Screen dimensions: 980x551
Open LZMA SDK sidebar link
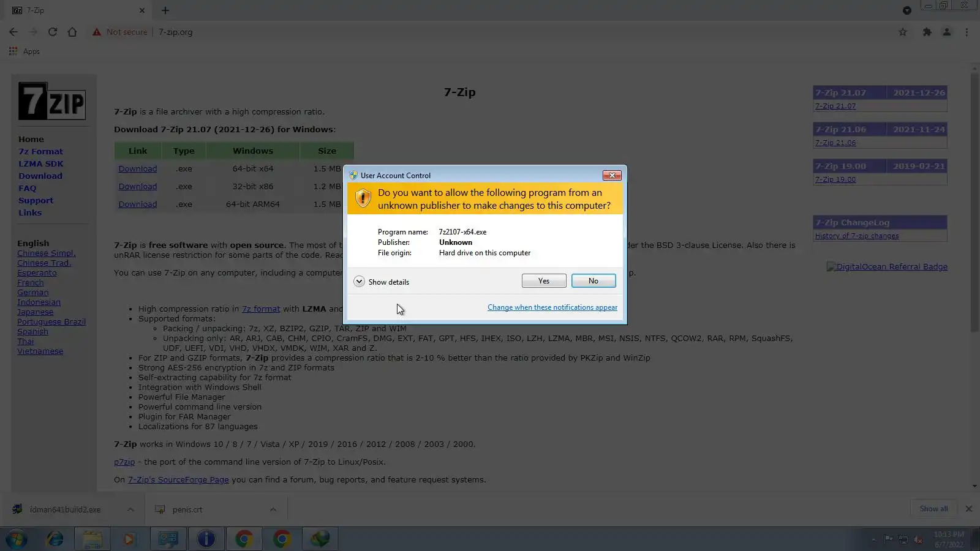click(41, 164)
